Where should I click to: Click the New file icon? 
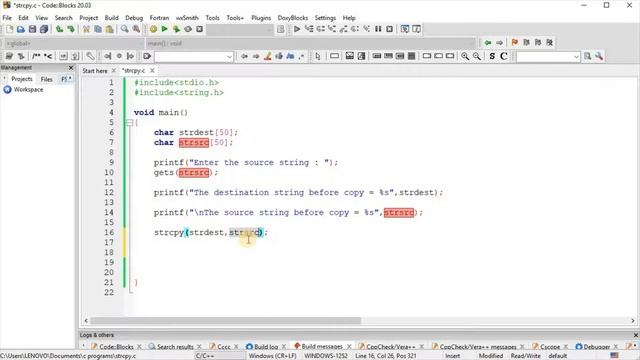[x=9, y=29]
